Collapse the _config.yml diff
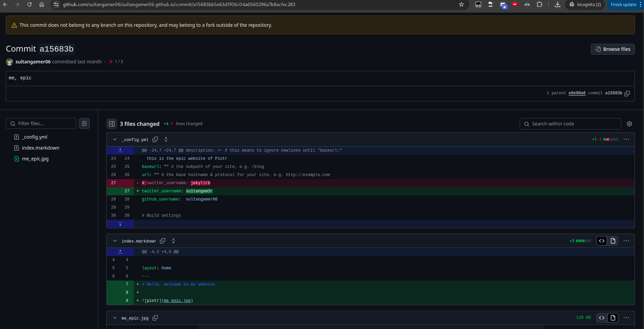 (x=115, y=139)
